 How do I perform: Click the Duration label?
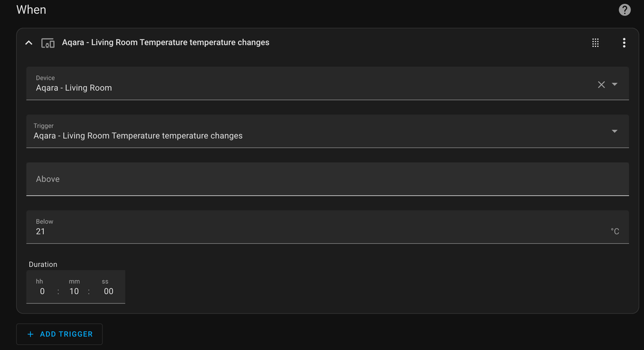43,264
